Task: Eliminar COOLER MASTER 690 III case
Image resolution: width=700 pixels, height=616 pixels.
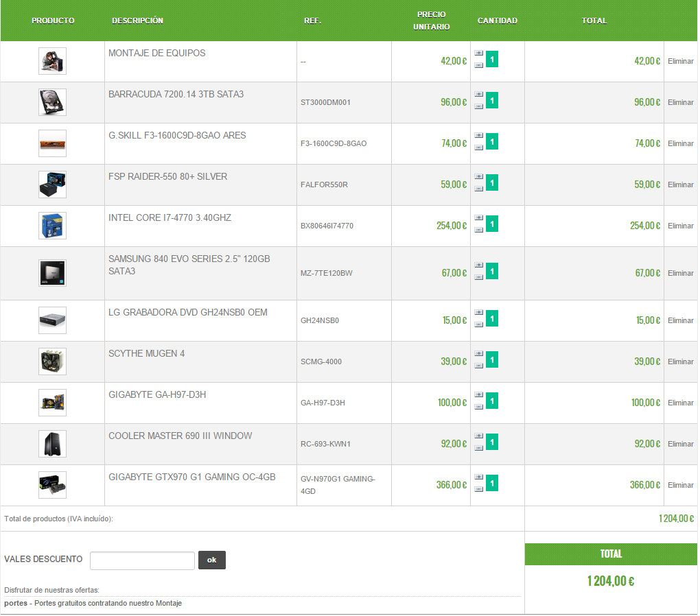Action: click(x=680, y=443)
